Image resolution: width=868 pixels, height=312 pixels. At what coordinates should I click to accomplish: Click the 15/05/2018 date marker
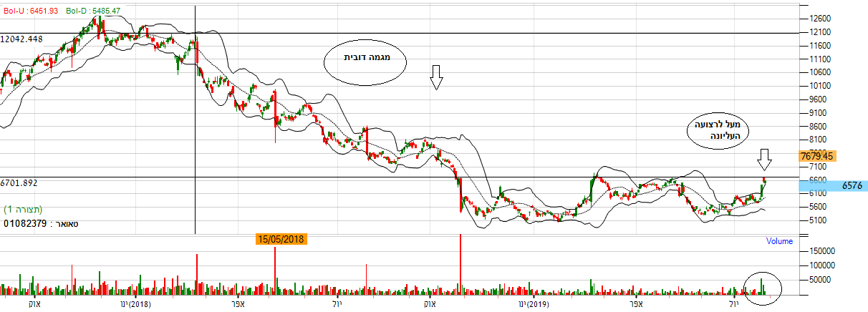pos(281,240)
